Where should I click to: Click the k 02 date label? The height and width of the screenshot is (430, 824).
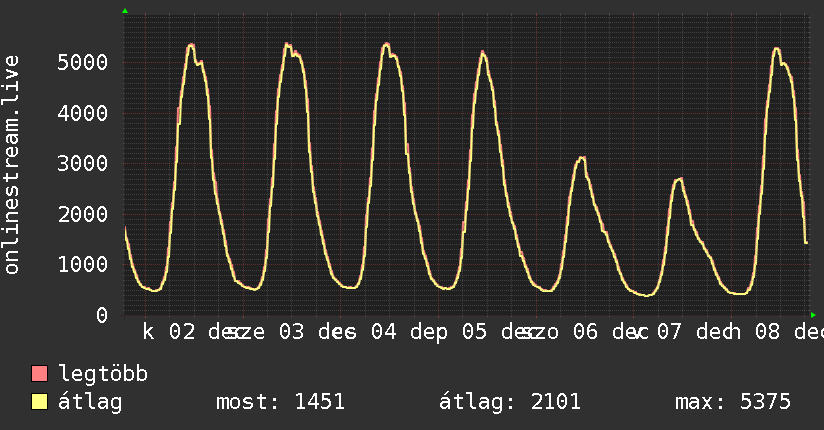169,332
